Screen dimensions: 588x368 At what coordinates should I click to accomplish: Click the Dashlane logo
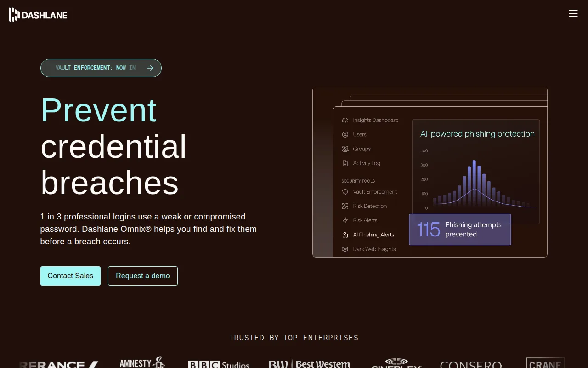coord(38,15)
